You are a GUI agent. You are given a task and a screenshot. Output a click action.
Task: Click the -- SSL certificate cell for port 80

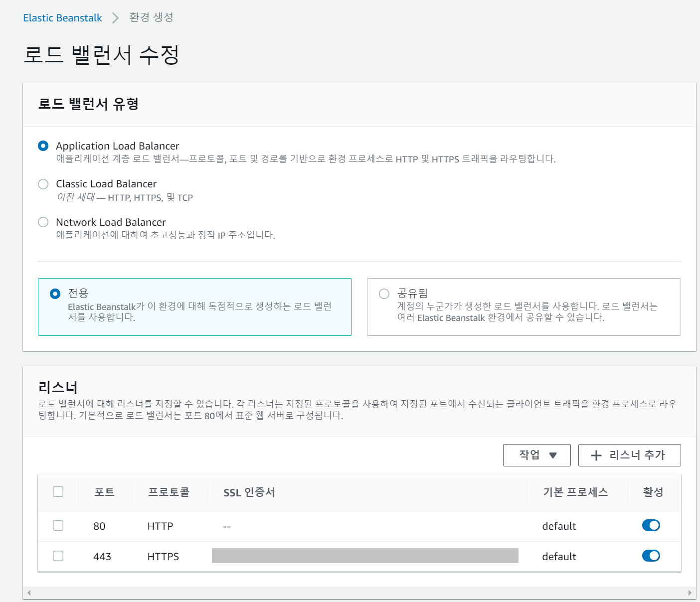(x=227, y=527)
